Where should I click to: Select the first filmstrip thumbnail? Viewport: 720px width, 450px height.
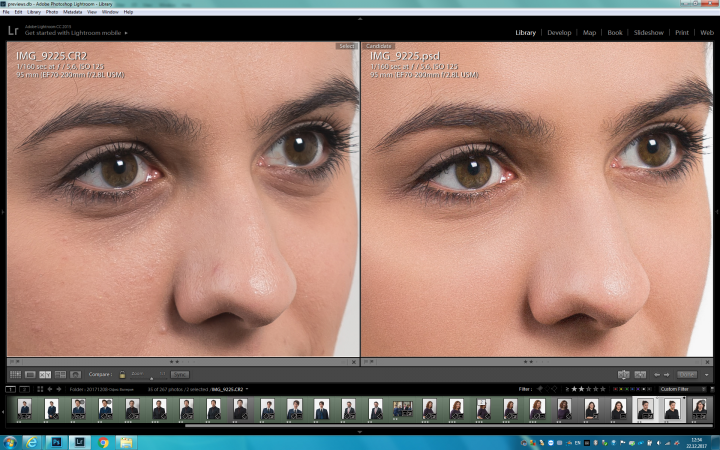pos(24,409)
